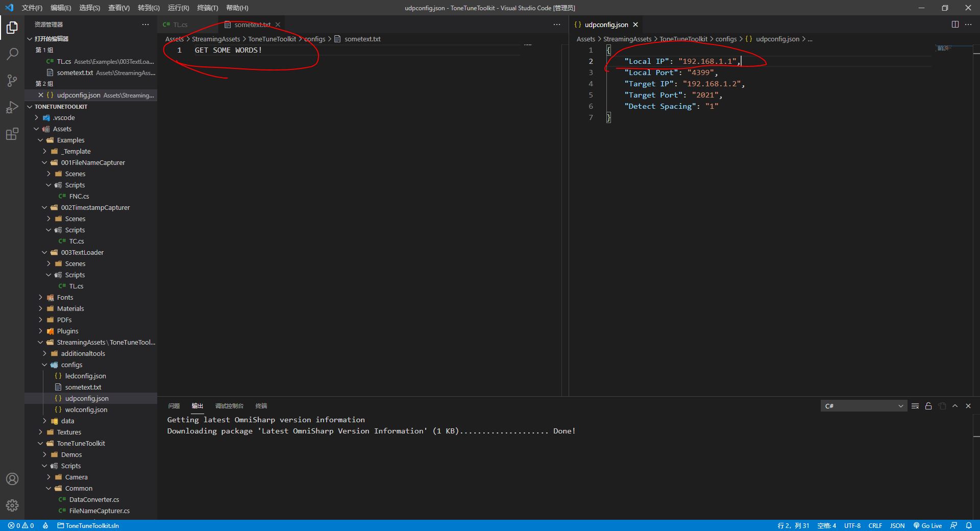
Task: Open the Extensions view
Action: point(12,134)
